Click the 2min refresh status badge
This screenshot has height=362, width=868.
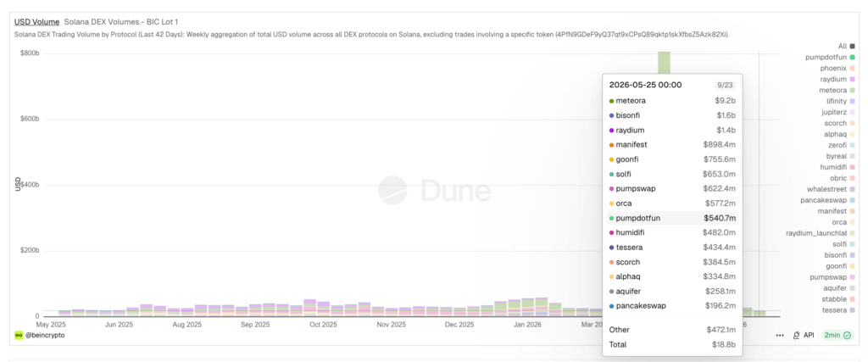837,335
